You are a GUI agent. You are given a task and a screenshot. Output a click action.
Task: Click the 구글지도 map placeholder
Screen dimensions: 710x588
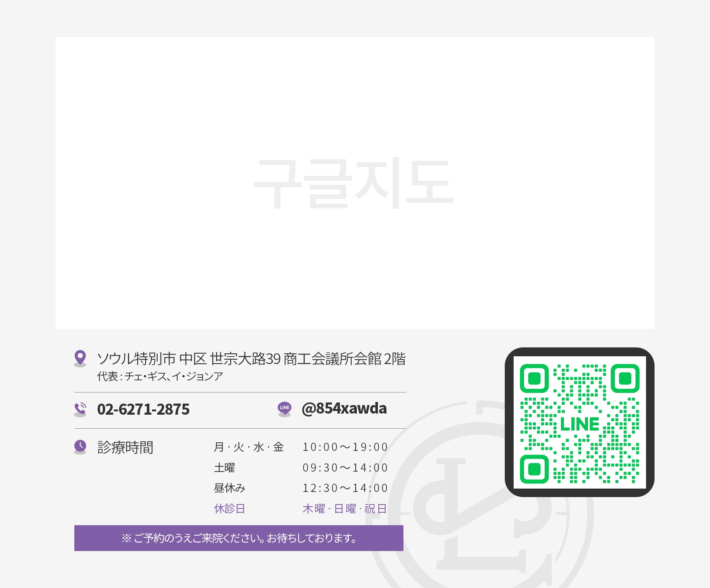click(x=355, y=183)
